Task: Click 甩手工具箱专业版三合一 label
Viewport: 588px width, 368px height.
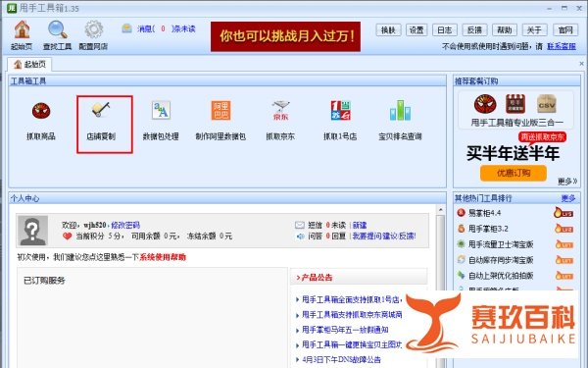Action: (517, 123)
